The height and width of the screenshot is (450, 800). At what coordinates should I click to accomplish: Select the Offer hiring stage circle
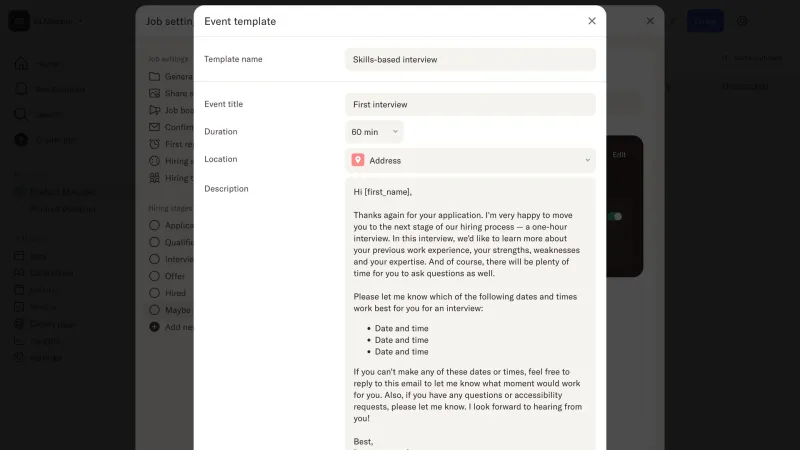154,276
